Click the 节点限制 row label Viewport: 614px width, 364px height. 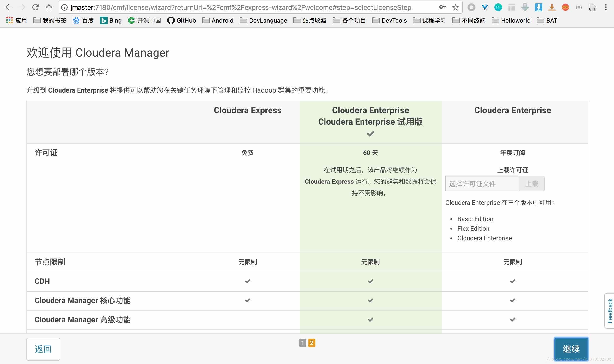click(50, 262)
